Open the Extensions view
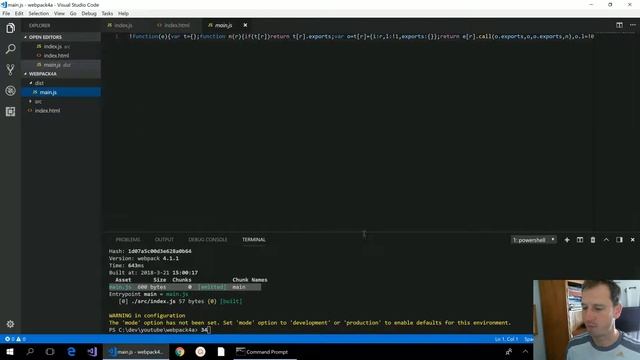Screen dimensions: 640x360 tap(10, 111)
